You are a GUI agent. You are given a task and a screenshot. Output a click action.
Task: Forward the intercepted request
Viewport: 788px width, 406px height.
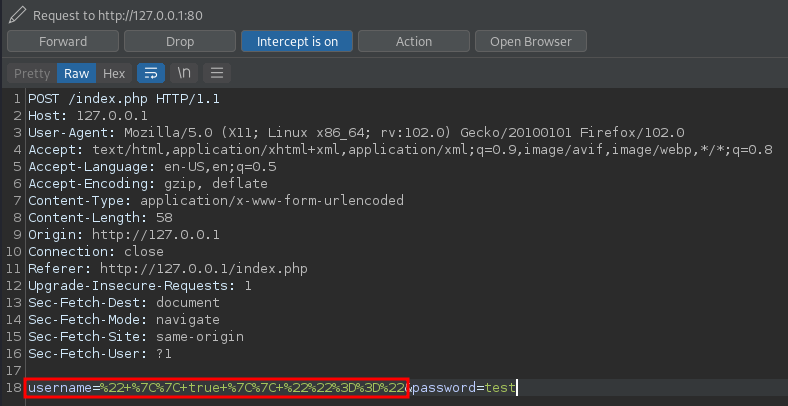62,42
